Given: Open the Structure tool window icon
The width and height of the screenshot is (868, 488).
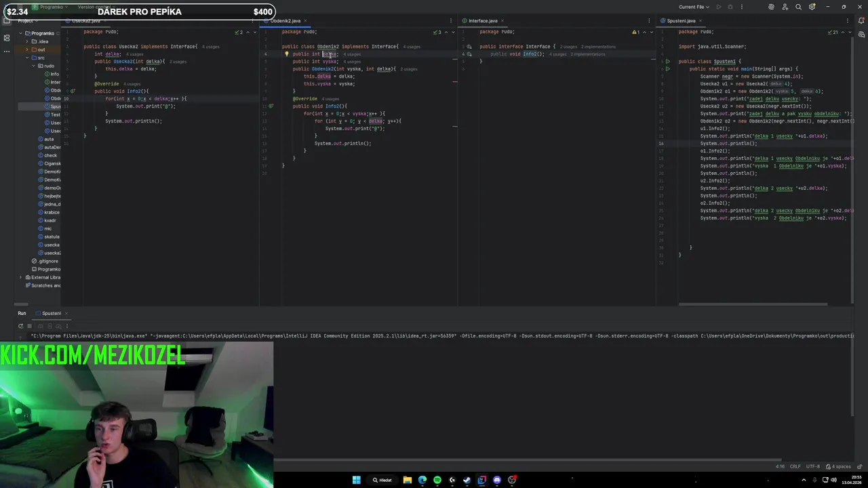Looking at the screenshot, I should tap(7, 38).
